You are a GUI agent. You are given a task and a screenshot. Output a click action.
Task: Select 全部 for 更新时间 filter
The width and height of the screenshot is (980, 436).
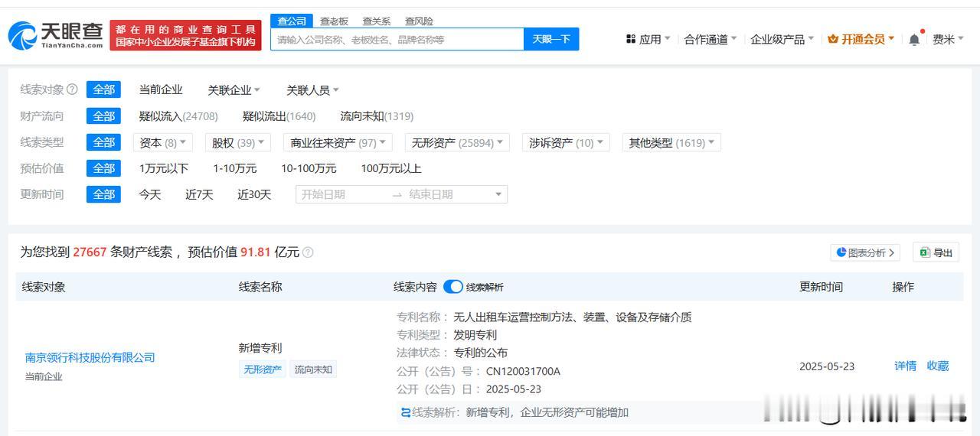(x=103, y=194)
